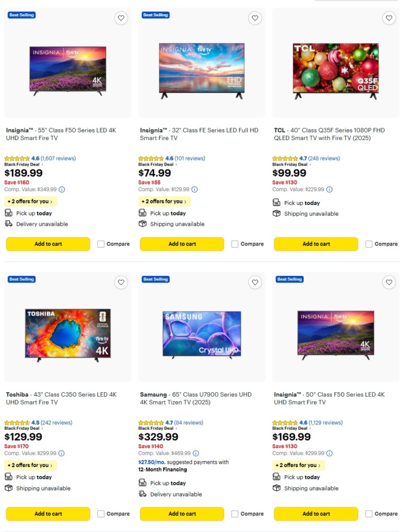The image size is (402, 532).
Task: Check the Compare box for the Samsung TV
Action: tap(235, 514)
